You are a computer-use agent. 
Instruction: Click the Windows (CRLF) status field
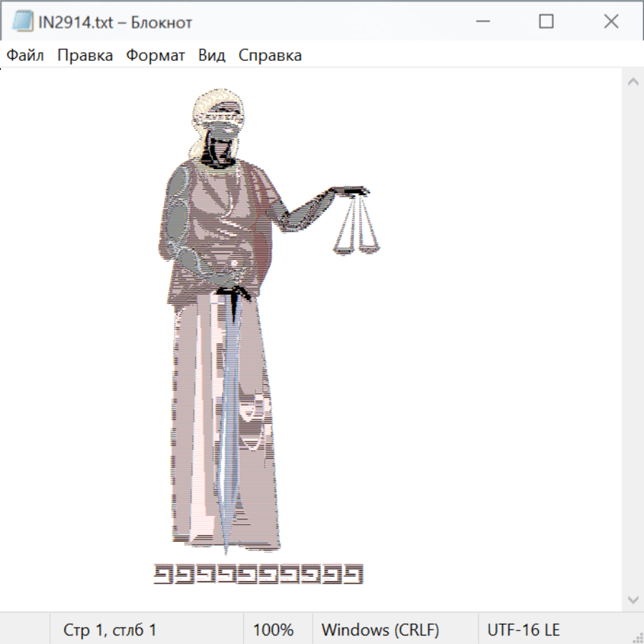click(380, 630)
